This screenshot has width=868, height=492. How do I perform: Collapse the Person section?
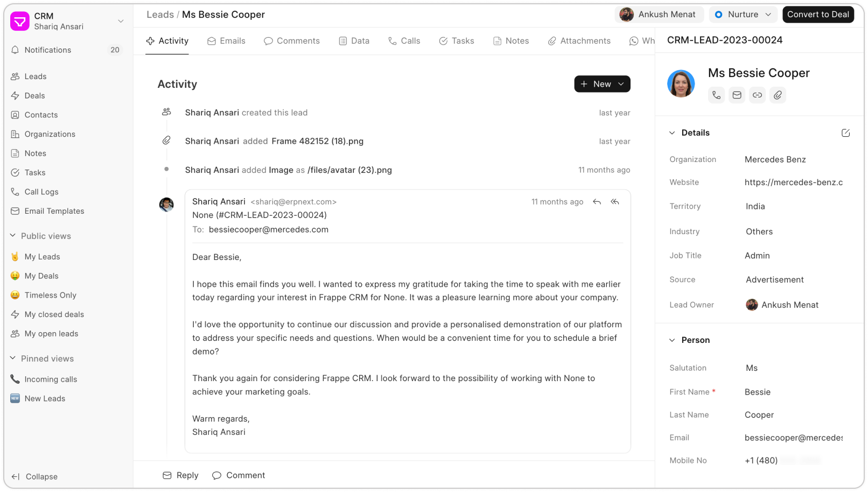pyautogui.click(x=672, y=340)
